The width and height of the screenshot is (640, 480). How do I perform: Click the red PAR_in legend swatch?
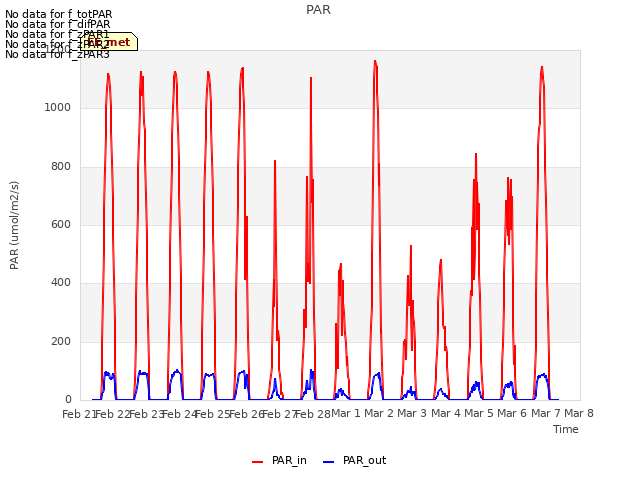pyautogui.click(x=258, y=462)
